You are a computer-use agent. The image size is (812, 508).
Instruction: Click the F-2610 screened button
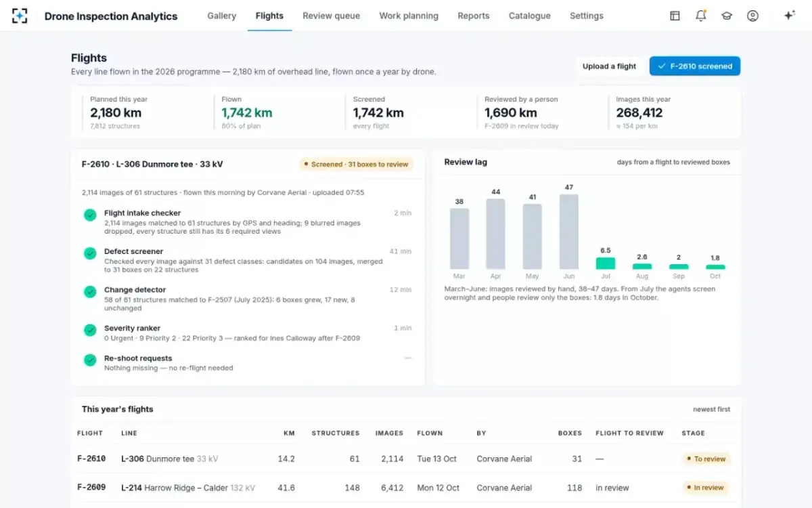pos(695,66)
